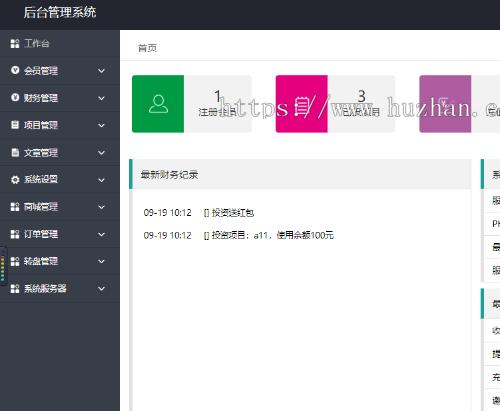Screen dimensions: 500x411
Task: Expand the 会员管理 chevron
Action: (x=101, y=71)
